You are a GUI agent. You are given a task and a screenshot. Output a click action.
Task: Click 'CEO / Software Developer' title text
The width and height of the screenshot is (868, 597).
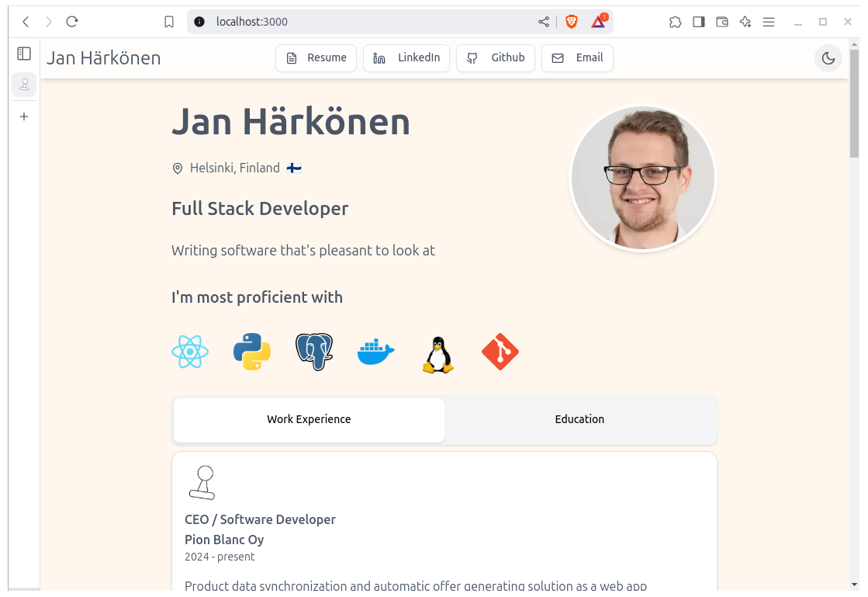260,519
